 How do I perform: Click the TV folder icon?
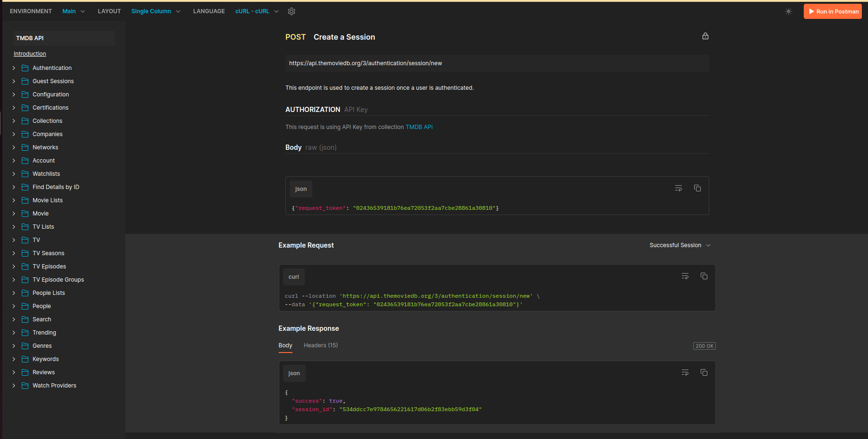[25, 240]
